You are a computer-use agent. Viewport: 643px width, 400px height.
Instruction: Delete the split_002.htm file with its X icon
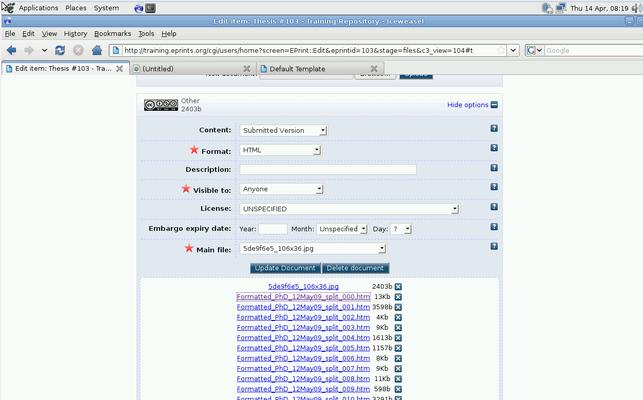(x=398, y=317)
